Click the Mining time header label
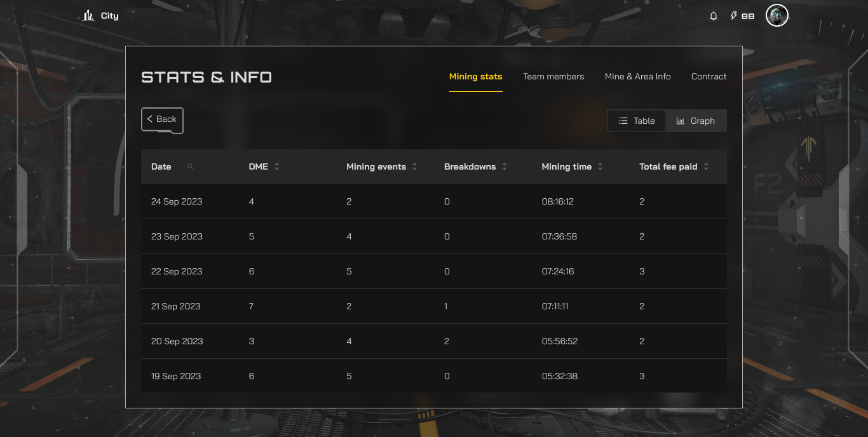The height and width of the screenshot is (437, 868). click(x=567, y=166)
